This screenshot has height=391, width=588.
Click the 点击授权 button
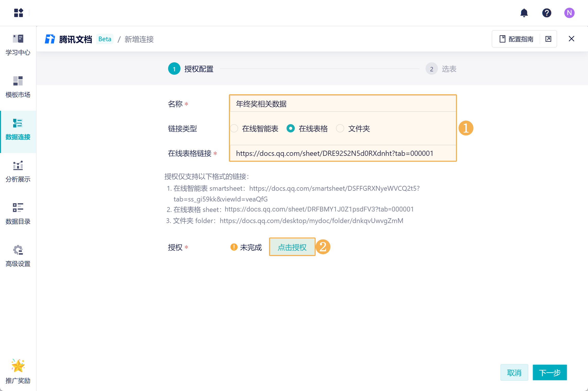tap(292, 247)
